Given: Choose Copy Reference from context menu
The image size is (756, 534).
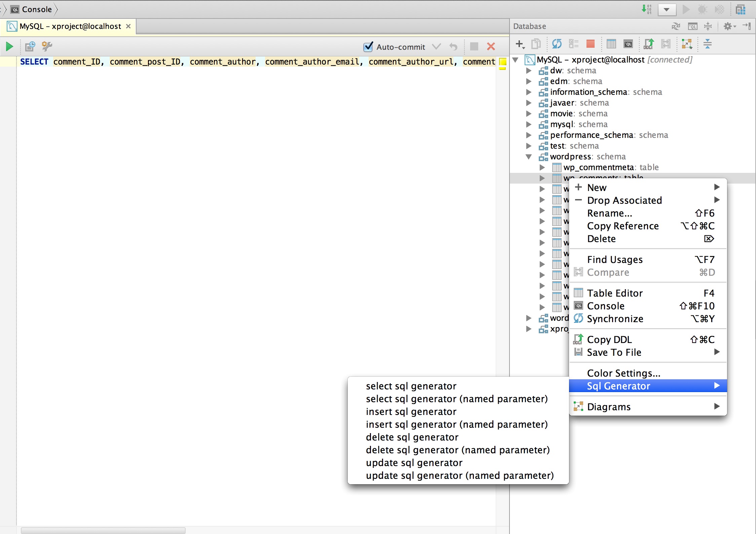Looking at the screenshot, I should (622, 226).
